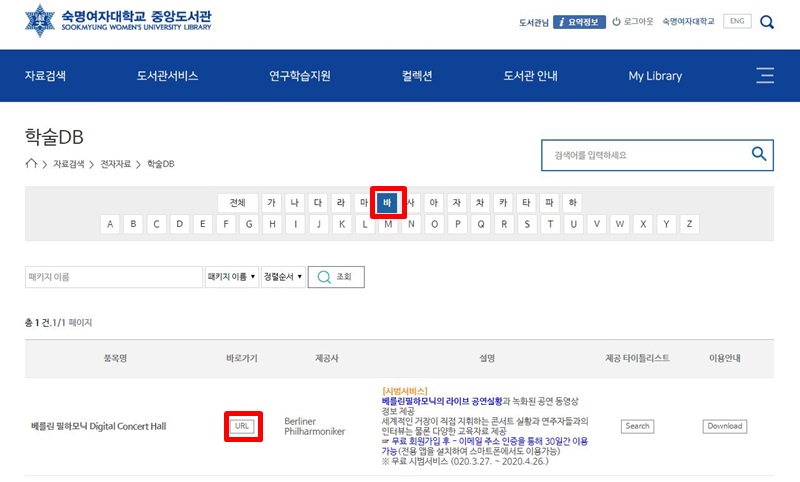
Task: Select the 하 index filter
Action: pyautogui.click(x=572, y=203)
